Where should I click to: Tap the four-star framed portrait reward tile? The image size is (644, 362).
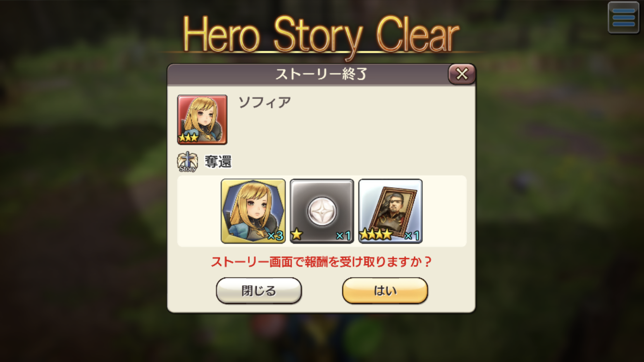point(391,211)
